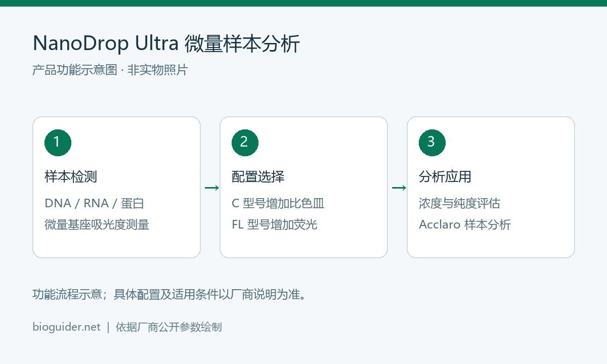
Task: Click the text FL 型号增加荧光
Action: [x=275, y=224]
